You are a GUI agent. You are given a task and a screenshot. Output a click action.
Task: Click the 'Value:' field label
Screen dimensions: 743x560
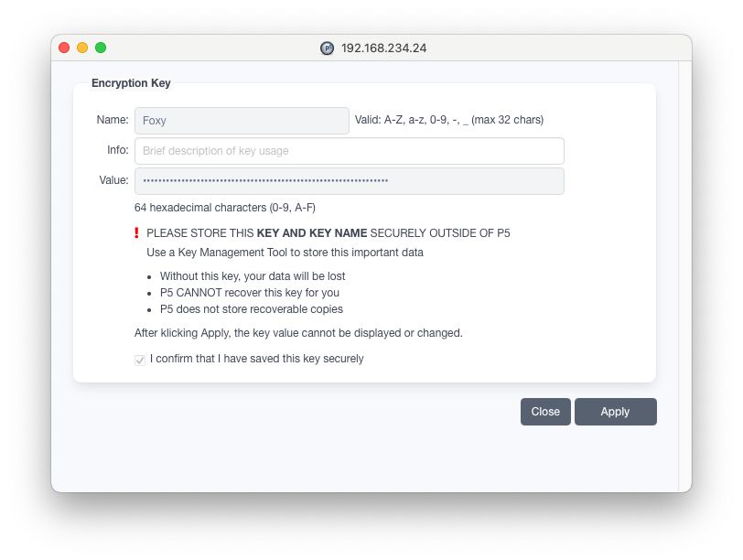point(113,180)
